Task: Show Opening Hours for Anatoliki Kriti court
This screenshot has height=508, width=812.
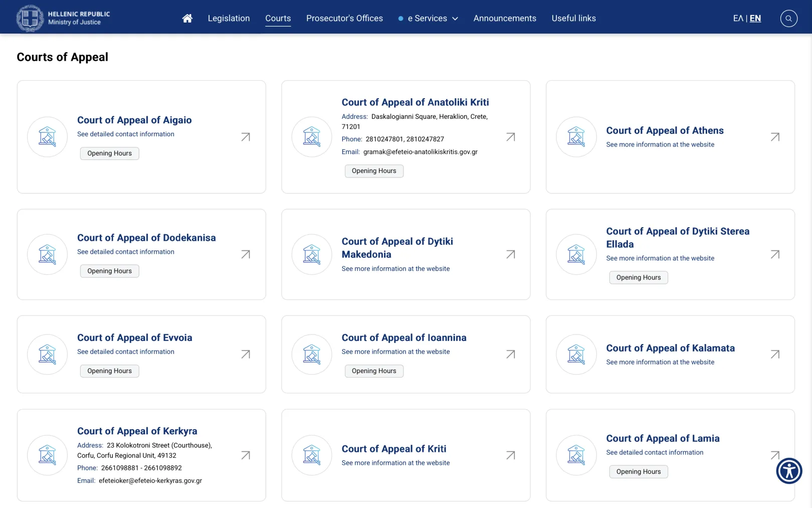Action: tap(374, 171)
